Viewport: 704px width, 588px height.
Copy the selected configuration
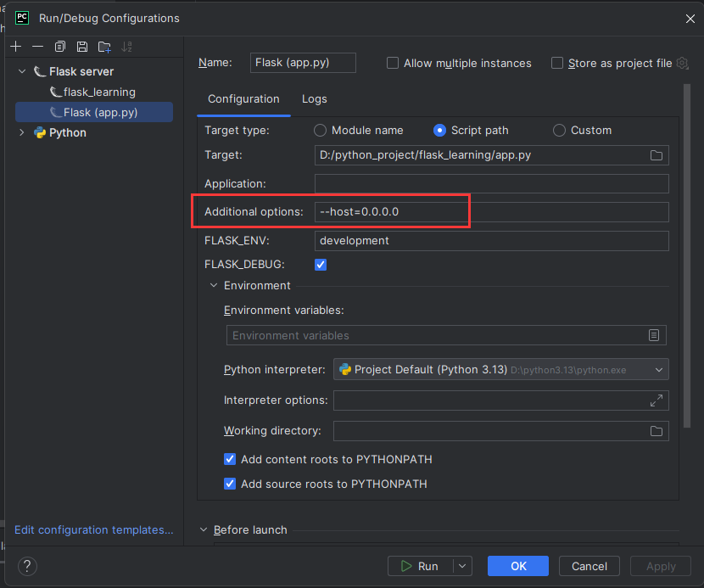pyautogui.click(x=60, y=47)
